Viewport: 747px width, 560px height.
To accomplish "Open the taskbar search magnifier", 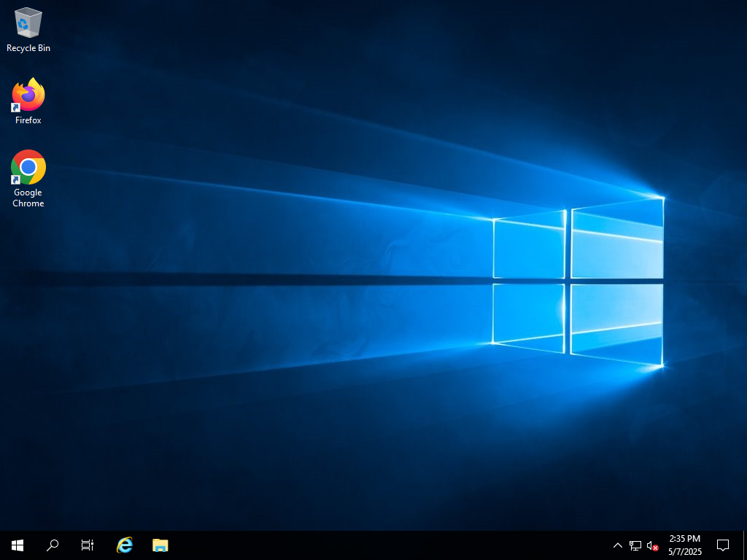I will coord(53,545).
